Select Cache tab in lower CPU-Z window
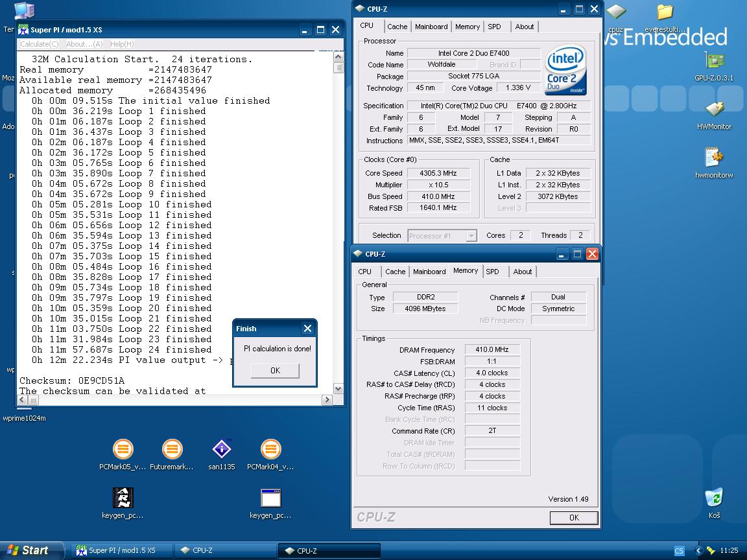Image resolution: width=747 pixels, height=560 pixels. click(395, 272)
